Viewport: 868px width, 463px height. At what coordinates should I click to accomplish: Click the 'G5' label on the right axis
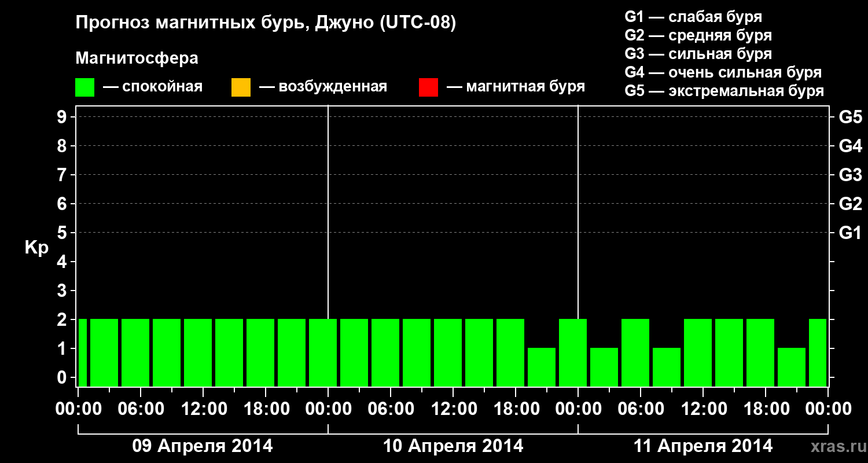(851, 117)
